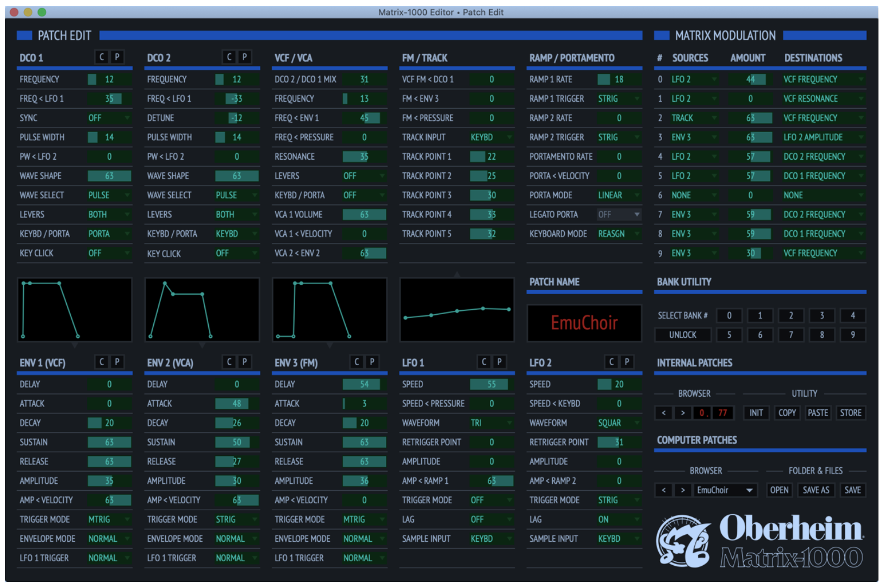
Task: Copy DCO 2 settings with the C button
Action: (x=229, y=57)
